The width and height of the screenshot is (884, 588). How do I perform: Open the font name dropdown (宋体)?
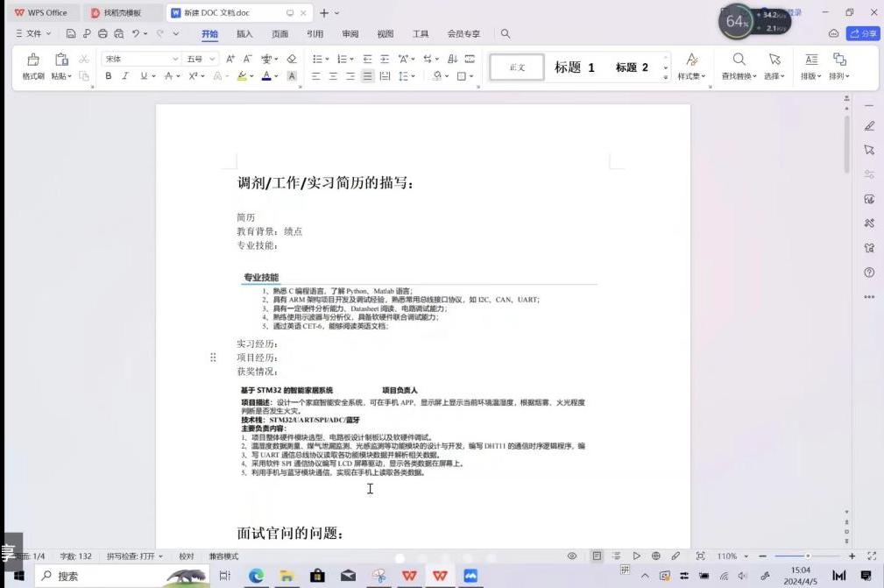point(140,59)
